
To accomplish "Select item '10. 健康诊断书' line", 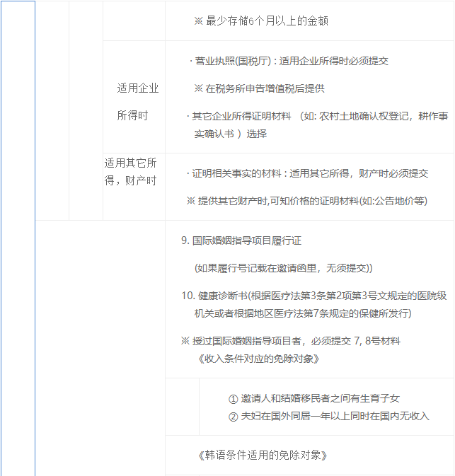I will pos(313,296).
